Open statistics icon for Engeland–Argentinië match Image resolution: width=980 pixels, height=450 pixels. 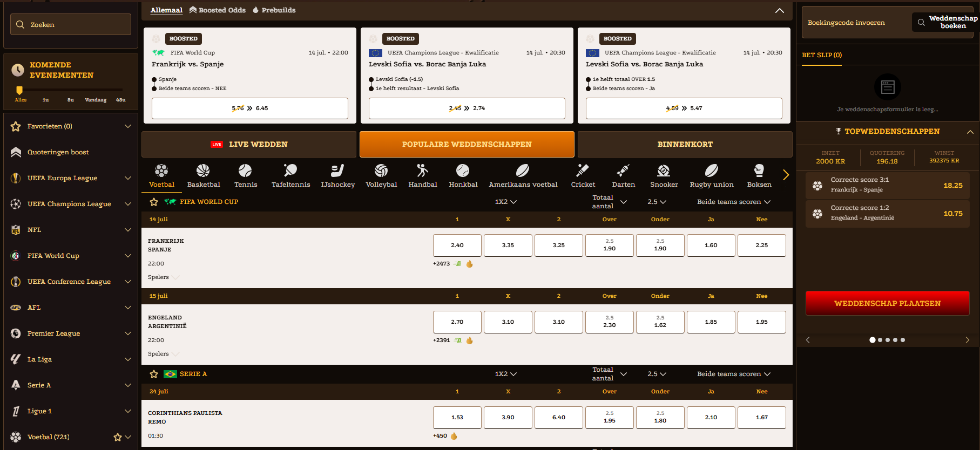458,340
